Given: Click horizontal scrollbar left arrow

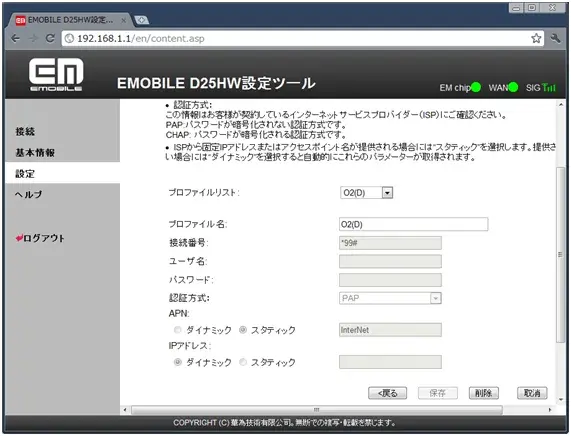Looking at the screenshot, I should pyautogui.click(x=125, y=410).
